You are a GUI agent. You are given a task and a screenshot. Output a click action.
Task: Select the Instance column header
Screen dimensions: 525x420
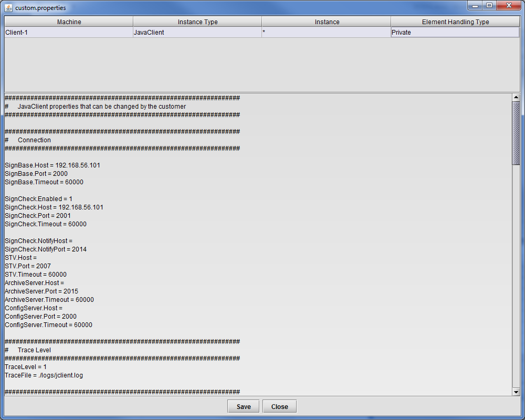(x=327, y=22)
